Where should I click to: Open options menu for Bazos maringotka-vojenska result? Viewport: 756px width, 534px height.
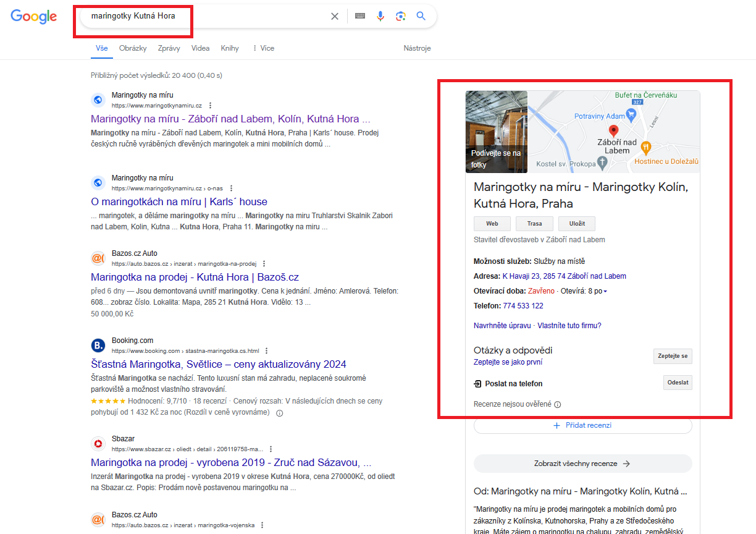262,525
